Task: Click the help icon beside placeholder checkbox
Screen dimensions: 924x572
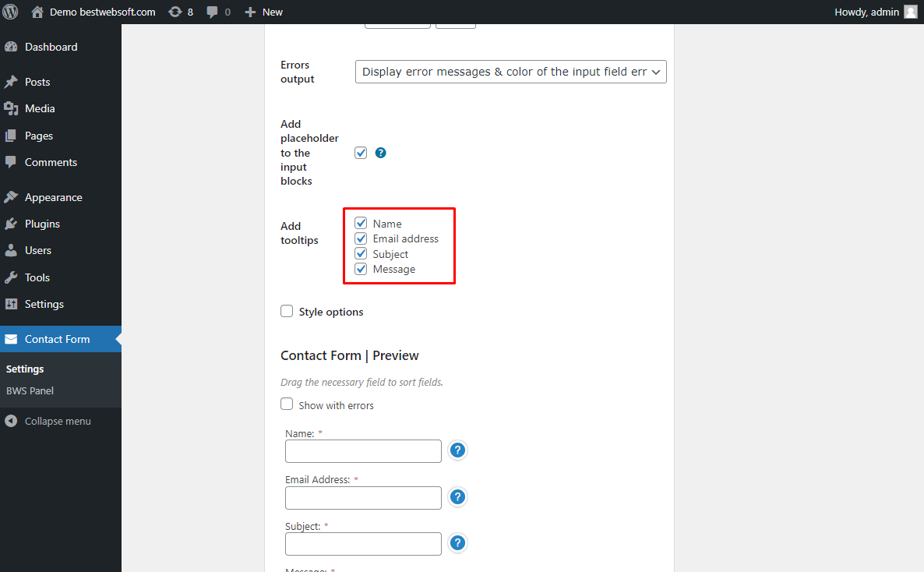Action: (x=381, y=153)
